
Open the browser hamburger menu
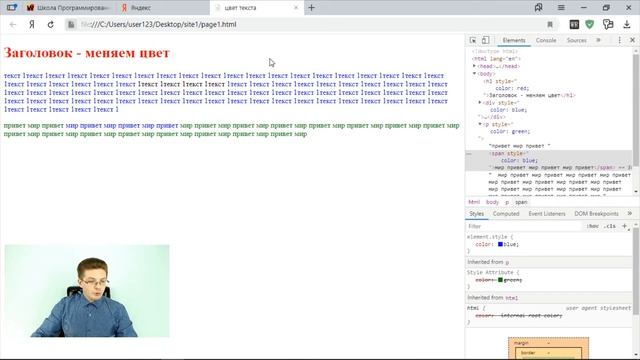(x=561, y=7)
